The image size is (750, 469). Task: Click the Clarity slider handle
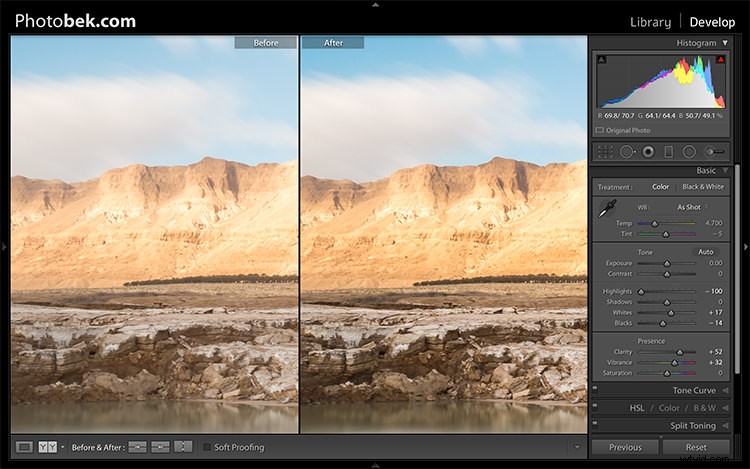click(x=680, y=352)
